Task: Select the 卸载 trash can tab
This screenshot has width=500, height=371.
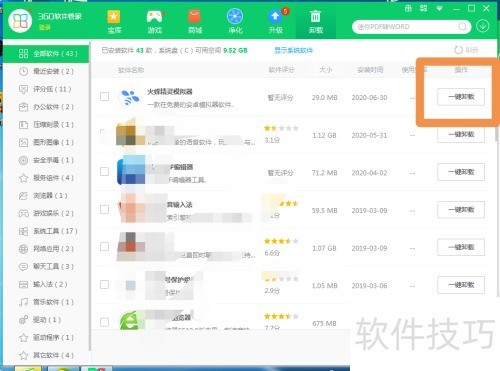Action: coord(316,22)
